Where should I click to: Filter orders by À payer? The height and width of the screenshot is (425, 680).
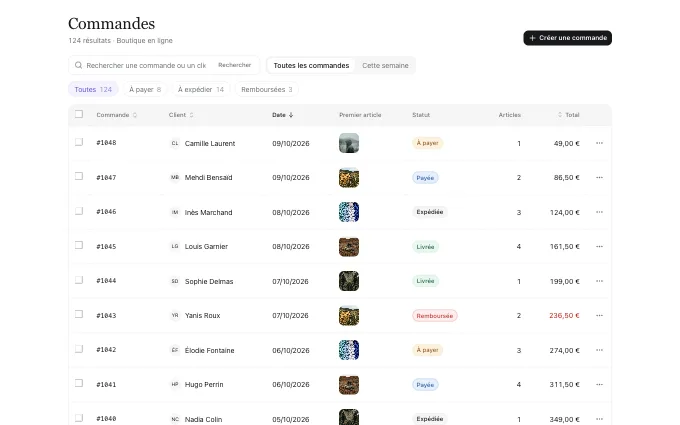[x=145, y=89]
